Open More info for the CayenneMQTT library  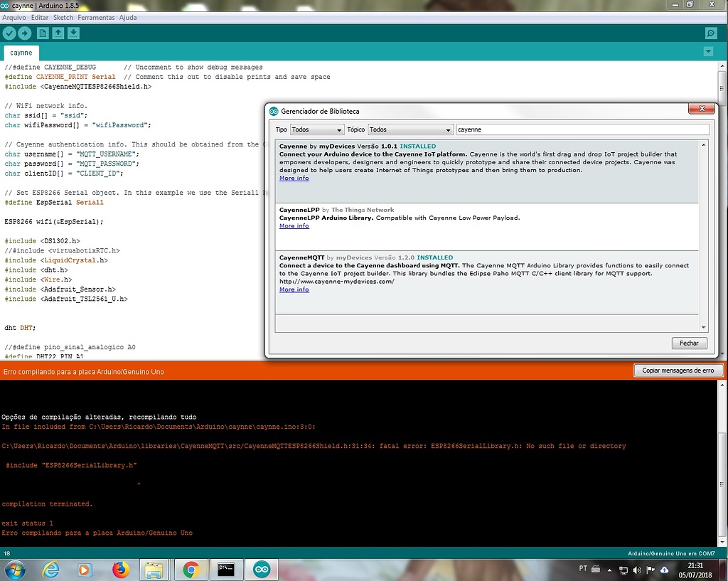point(294,289)
